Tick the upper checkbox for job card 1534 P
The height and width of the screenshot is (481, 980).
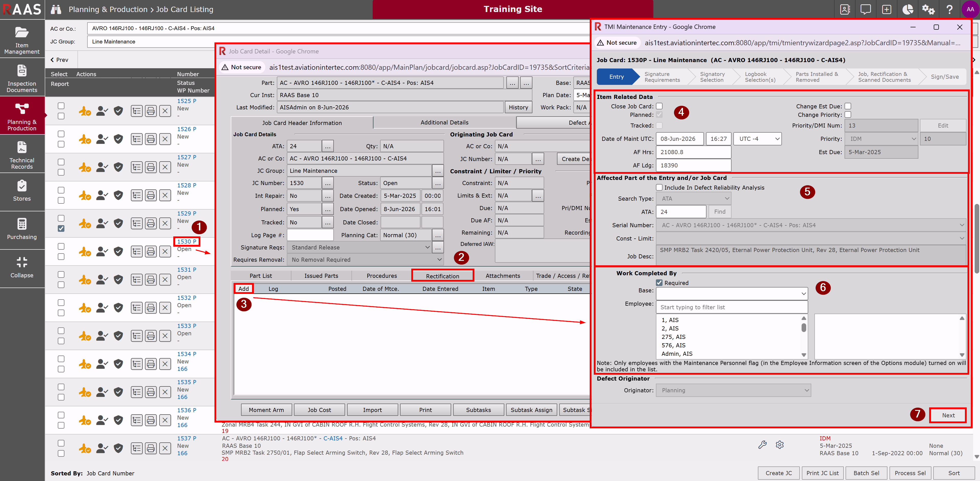tap(61, 359)
